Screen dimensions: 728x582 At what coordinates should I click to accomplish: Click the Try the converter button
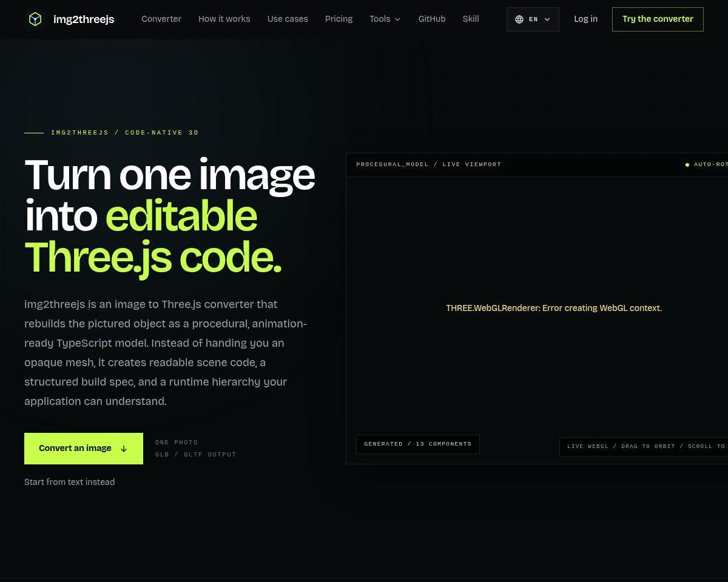(658, 19)
